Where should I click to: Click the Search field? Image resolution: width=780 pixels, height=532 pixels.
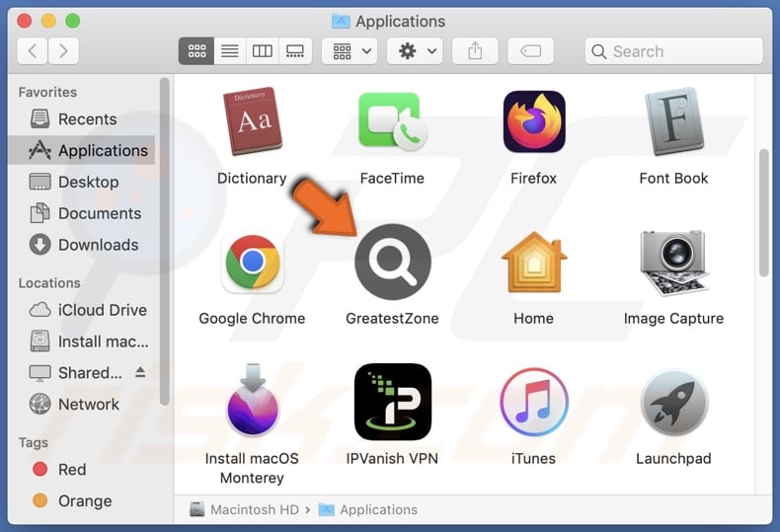point(674,51)
